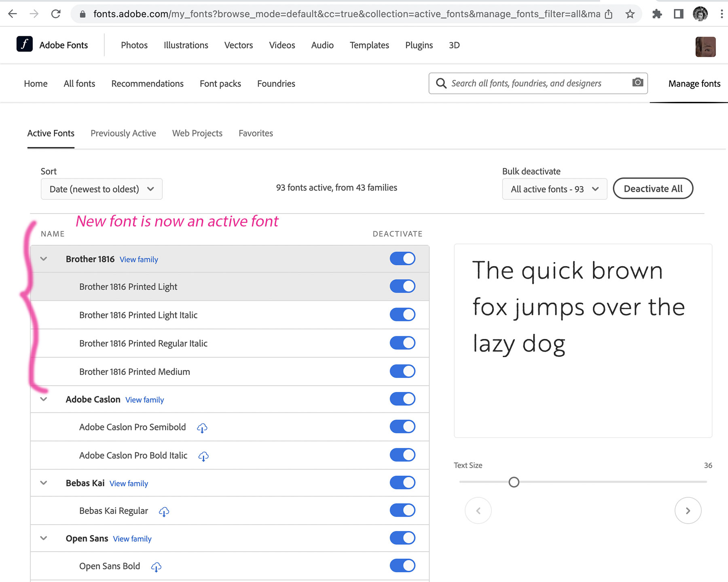Open View family link for Open Sans
728x582 pixels.
[x=132, y=539]
